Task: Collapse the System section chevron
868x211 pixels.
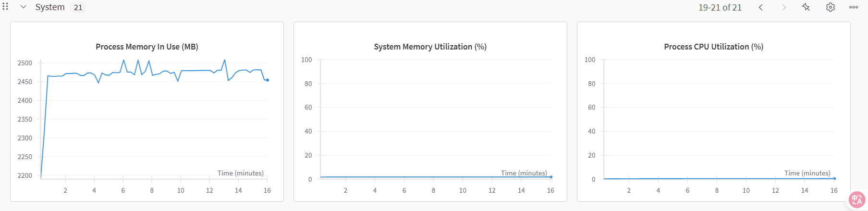Action: (23, 7)
